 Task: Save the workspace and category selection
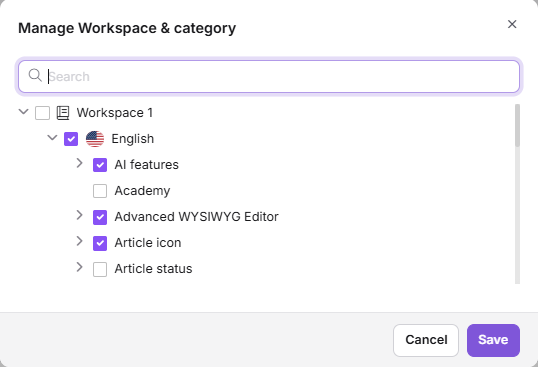pyautogui.click(x=493, y=340)
